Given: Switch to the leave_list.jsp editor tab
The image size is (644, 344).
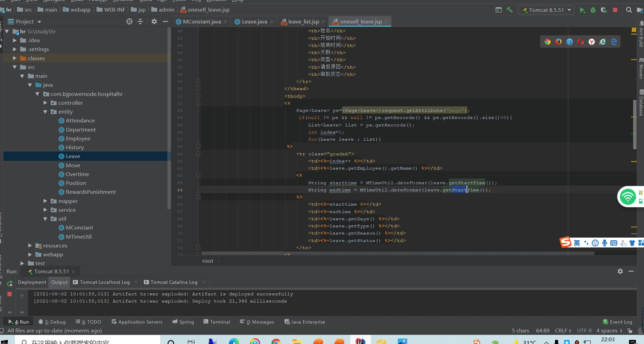Looking at the screenshot, I should click(x=303, y=22).
